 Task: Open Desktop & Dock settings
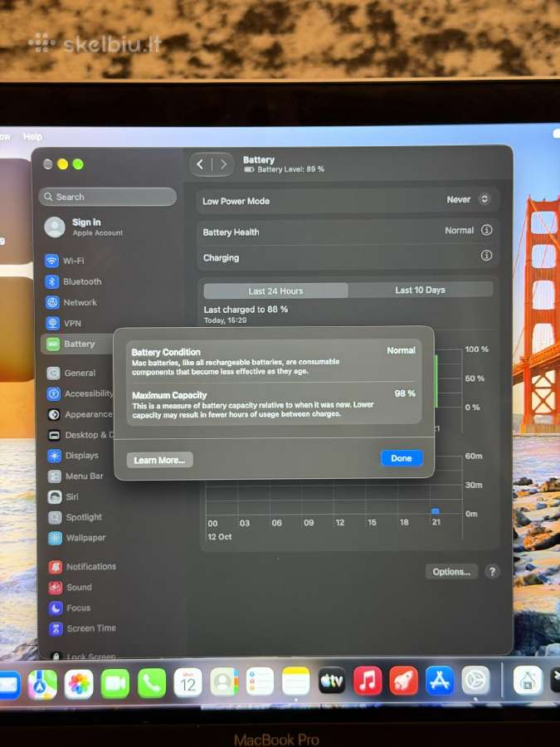[80, 435]
